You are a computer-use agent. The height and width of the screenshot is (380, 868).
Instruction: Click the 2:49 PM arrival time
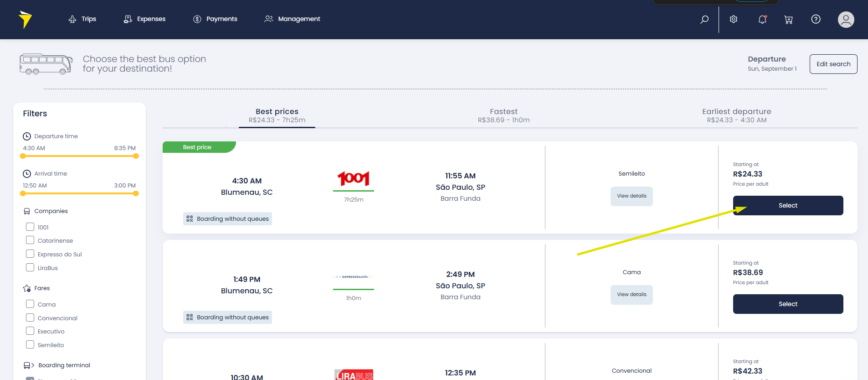click(x=460, y=275)
